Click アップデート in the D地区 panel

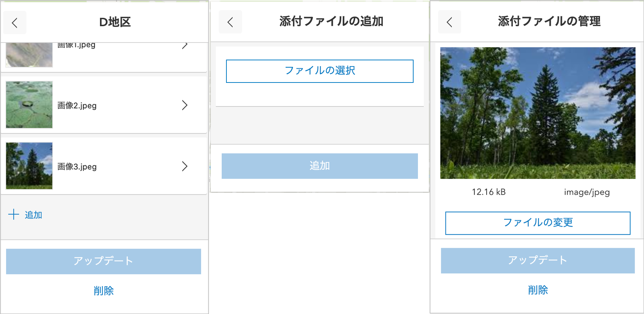[104, 261]
